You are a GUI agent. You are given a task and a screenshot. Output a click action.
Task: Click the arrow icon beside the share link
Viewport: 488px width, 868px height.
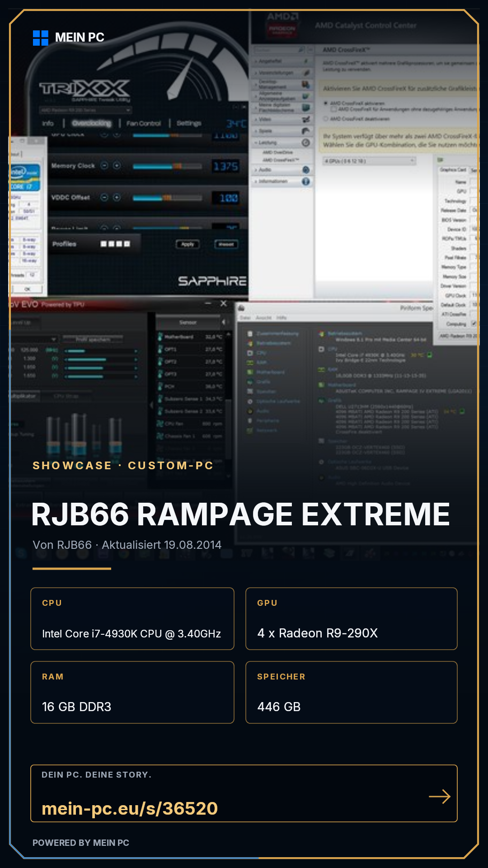coord(440,797)
